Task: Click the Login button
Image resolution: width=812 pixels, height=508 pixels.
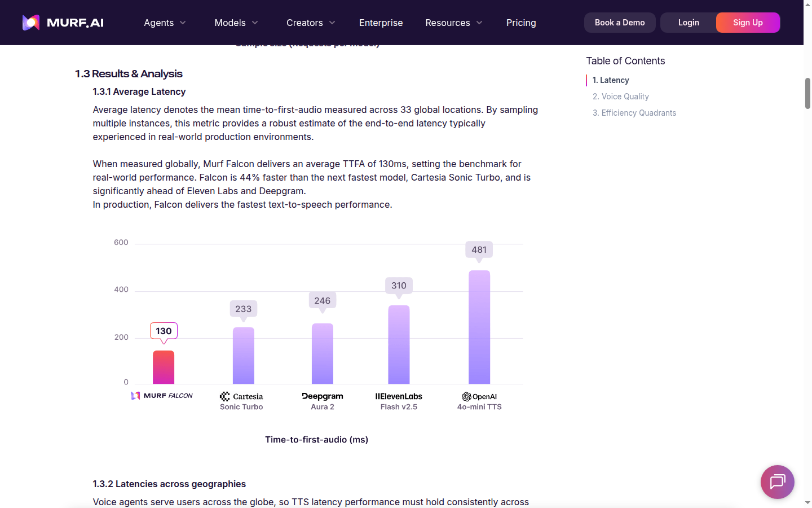Action: click(x=689, y=23)
